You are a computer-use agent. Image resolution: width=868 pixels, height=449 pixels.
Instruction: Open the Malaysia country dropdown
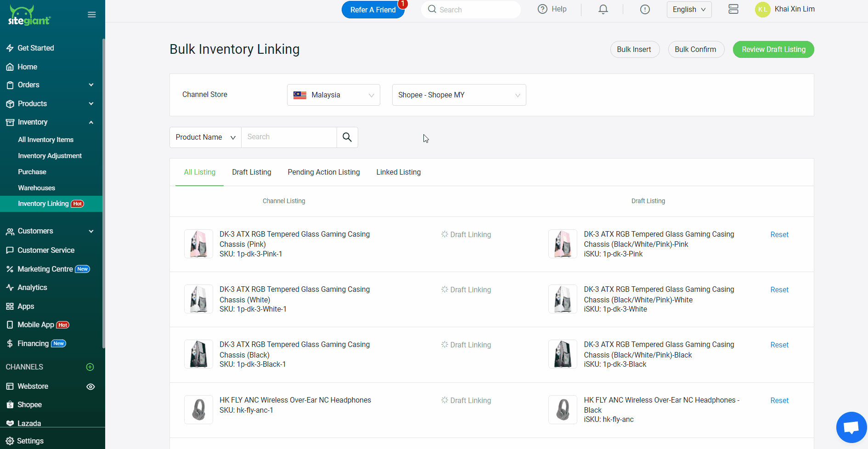(x=333, y=95)
